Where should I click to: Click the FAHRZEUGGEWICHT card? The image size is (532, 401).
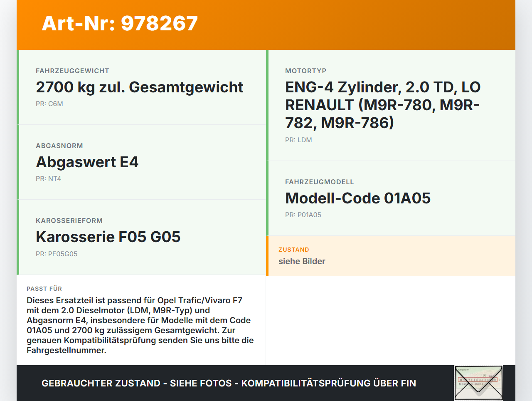(141, 87)
